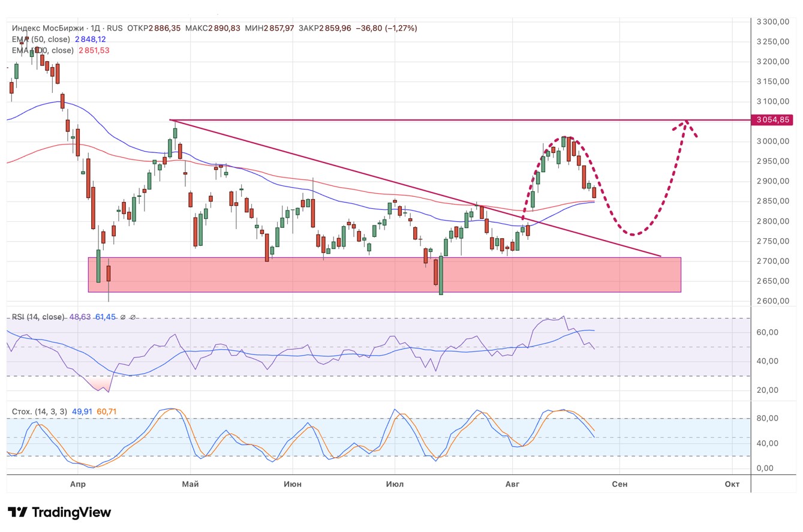Click the red oversold RSI area in April
The image size is (803, 532).
pyautogui.click(x=102, y=384)
